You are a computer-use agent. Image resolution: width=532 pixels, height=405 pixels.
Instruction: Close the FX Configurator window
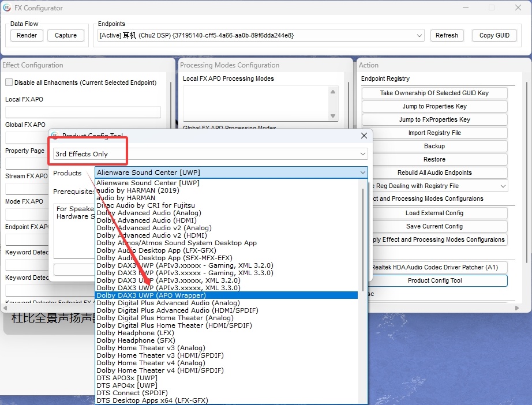(518, 7)
